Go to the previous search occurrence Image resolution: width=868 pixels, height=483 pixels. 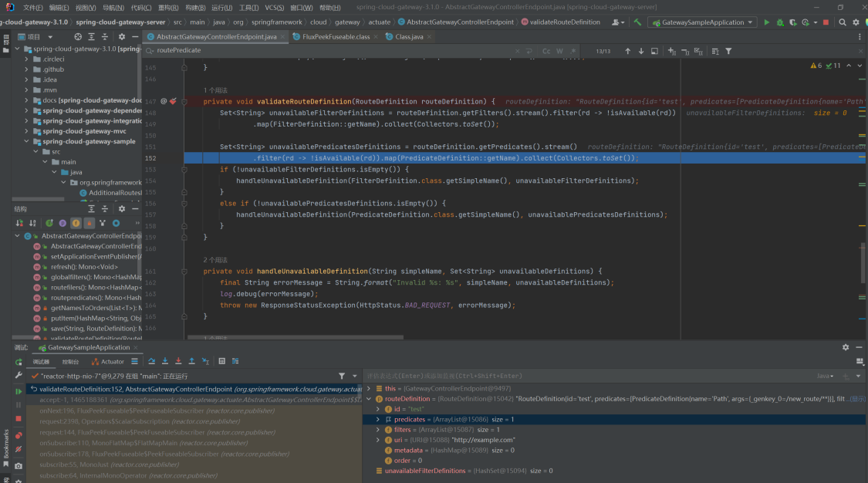[628, 51]
